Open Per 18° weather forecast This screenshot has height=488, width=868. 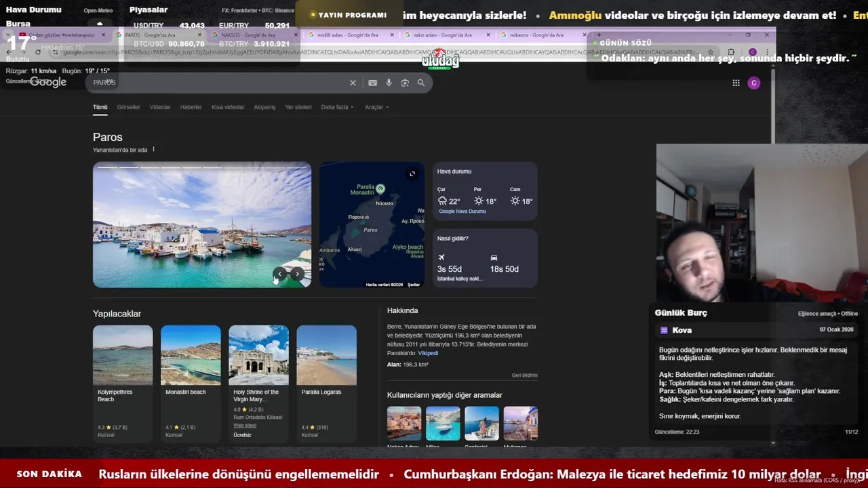[x=485, y=197]
